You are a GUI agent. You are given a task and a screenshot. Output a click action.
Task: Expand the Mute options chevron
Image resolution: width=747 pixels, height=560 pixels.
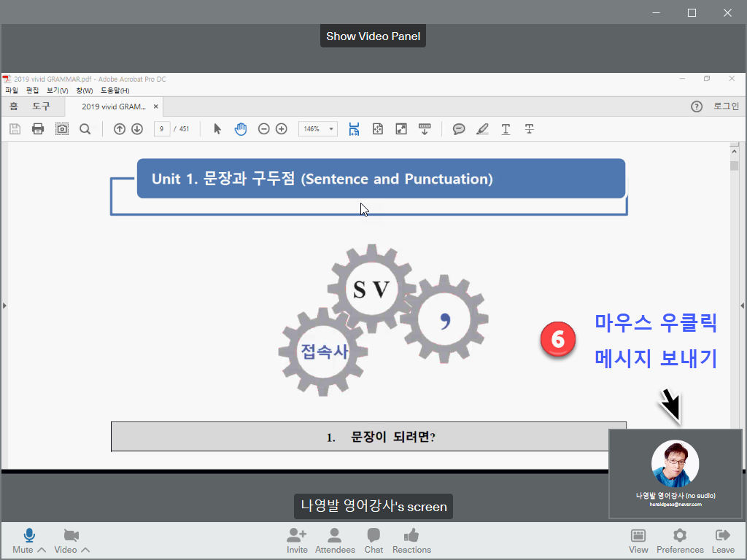pyautogui.click(x=42, y=550)
